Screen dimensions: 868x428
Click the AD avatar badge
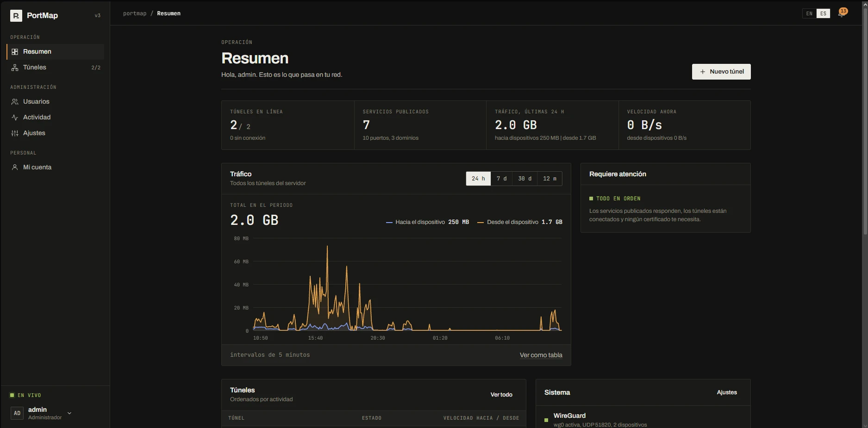(17, 413)
